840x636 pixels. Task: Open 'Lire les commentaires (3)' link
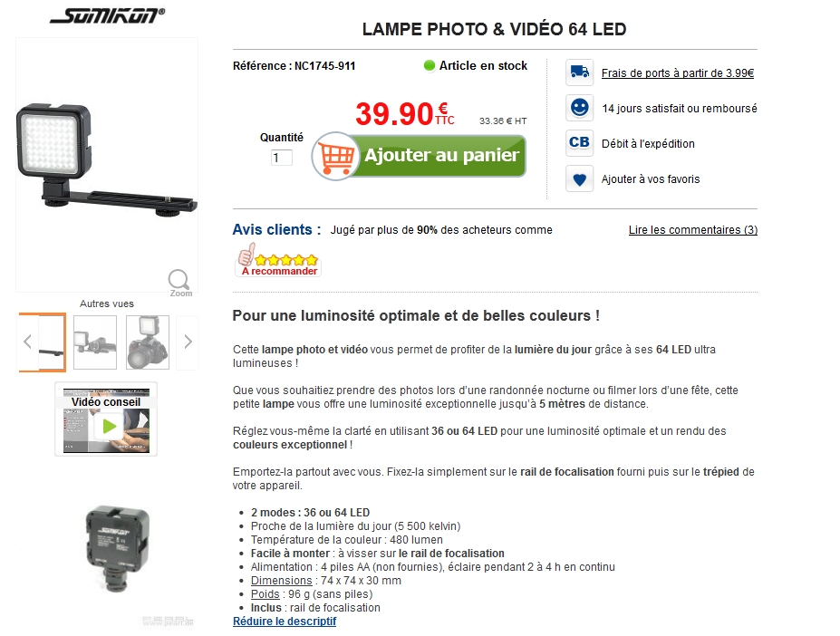(693, 230)
